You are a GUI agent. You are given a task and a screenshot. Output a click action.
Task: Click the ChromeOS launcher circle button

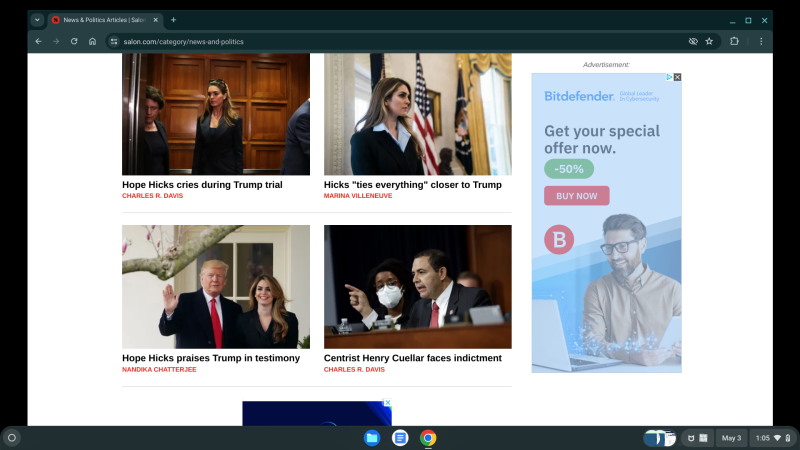pos(12,438)
